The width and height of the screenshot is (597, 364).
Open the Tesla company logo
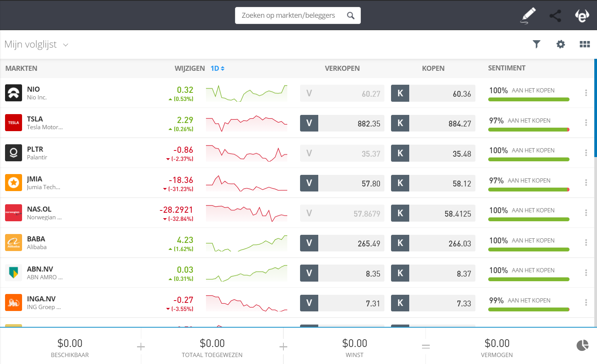[14, 123]
